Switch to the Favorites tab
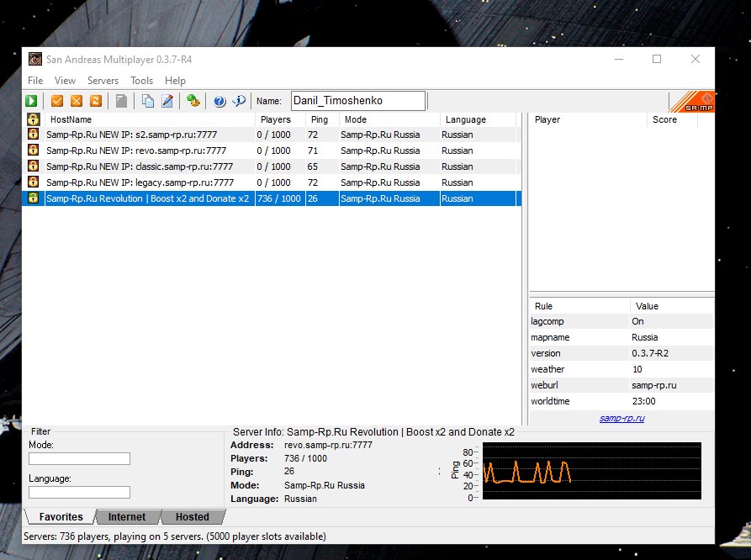751x560 pixels. (x=61, y=517)
